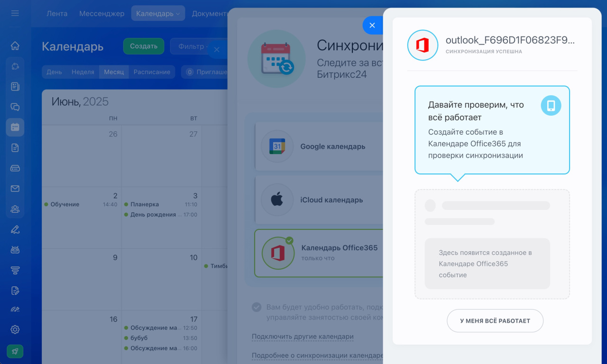Open the speed gauge icon in sidebar
This screenshot has height=364, width=607.
click(15, 309)
